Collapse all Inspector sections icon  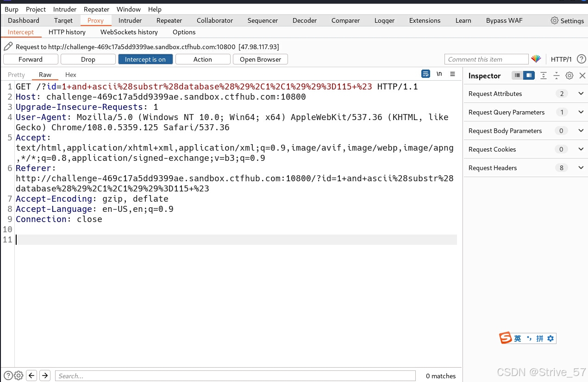(x=557, y=76)
